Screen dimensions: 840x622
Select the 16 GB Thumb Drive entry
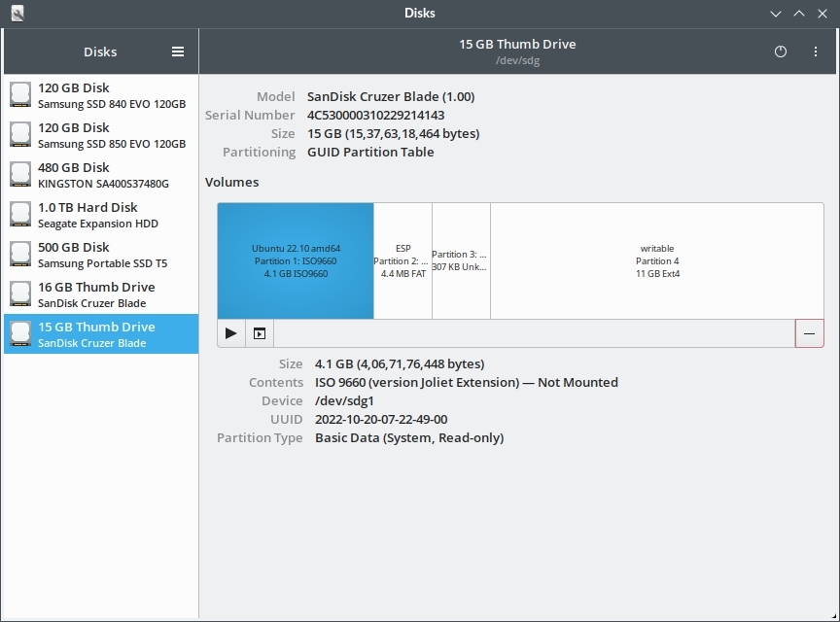pos(101,294)
